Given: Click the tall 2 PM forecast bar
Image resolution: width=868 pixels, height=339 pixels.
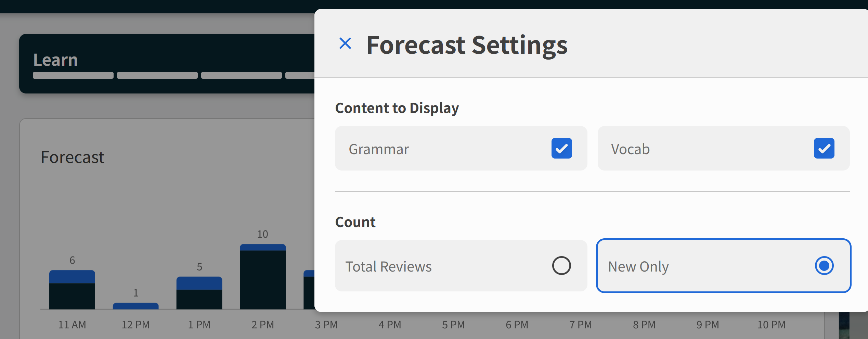Looking at the screenshot, I should pyautogui.click(x=263, y=277).
